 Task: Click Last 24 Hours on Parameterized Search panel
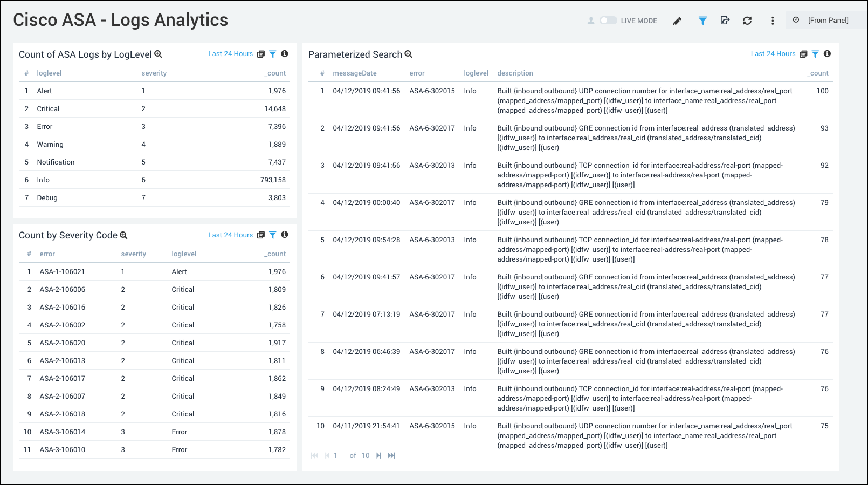tap(773, 54)
